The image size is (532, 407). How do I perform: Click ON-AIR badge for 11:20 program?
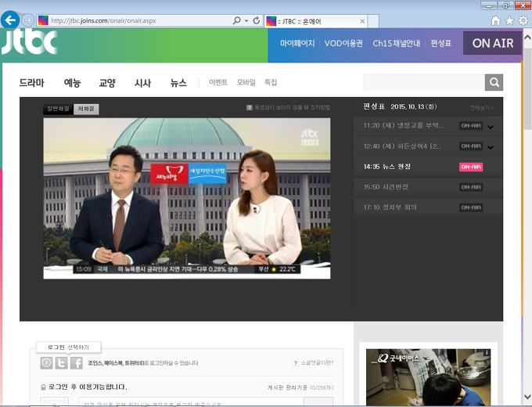[471, 126]
